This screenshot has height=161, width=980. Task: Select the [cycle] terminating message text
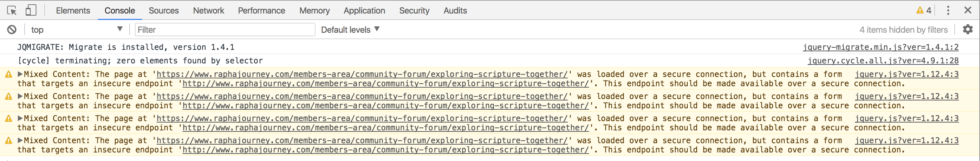point(140,61)
